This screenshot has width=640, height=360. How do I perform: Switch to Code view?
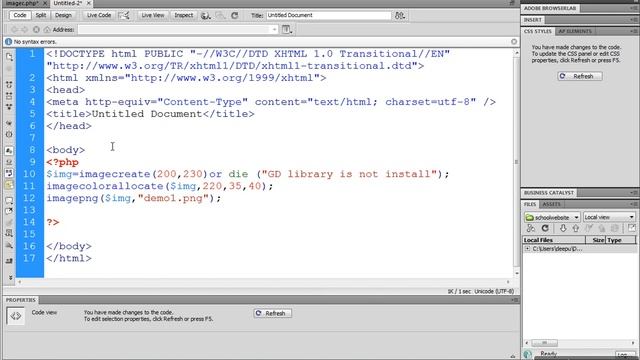click(x=19, y=15)
